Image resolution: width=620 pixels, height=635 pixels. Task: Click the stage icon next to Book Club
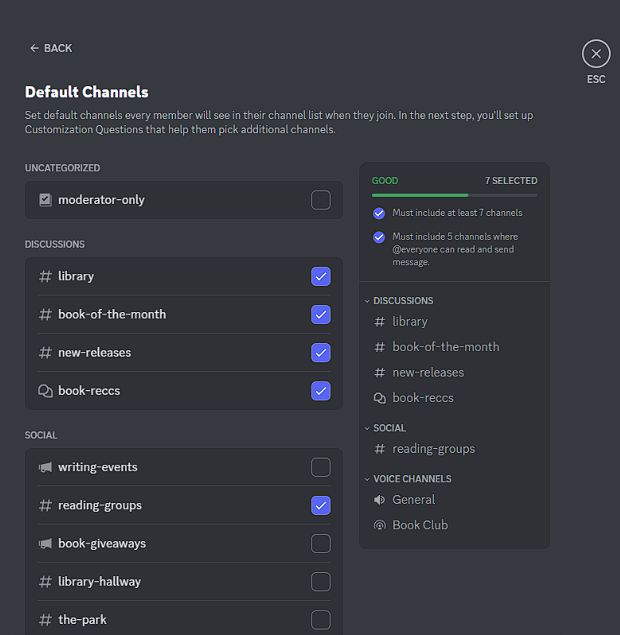379,525
